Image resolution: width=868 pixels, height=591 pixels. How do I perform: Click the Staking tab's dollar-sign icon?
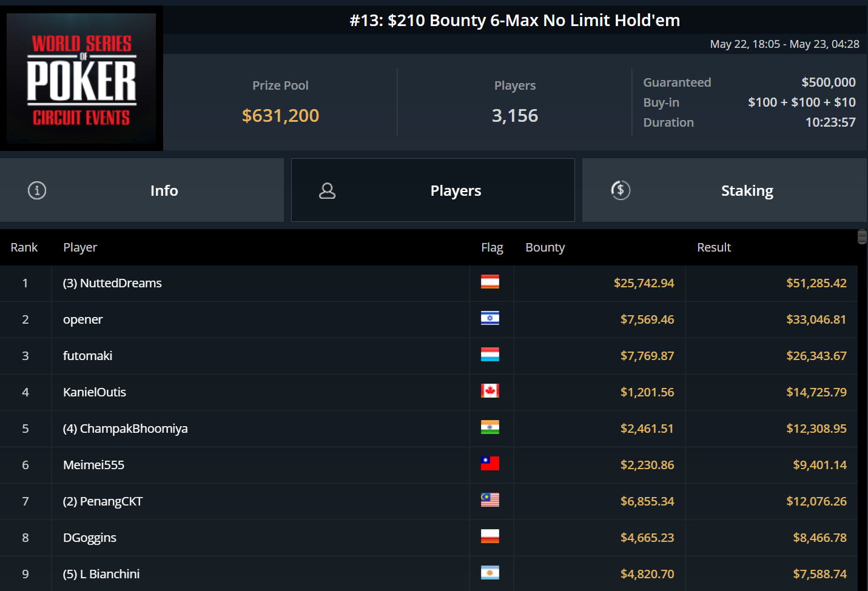tap(621, 190)
